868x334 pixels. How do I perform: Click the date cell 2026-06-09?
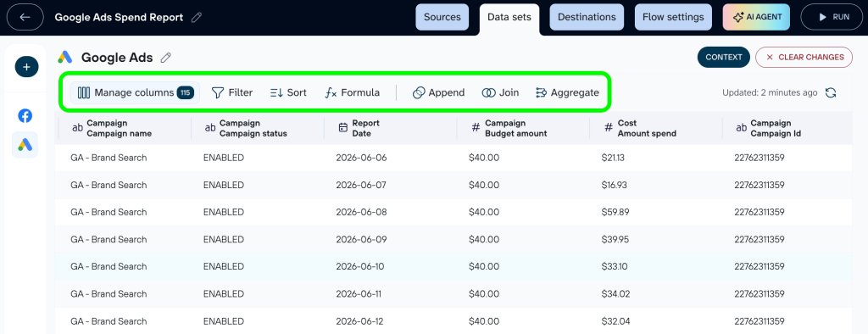[x=361, y=239]
